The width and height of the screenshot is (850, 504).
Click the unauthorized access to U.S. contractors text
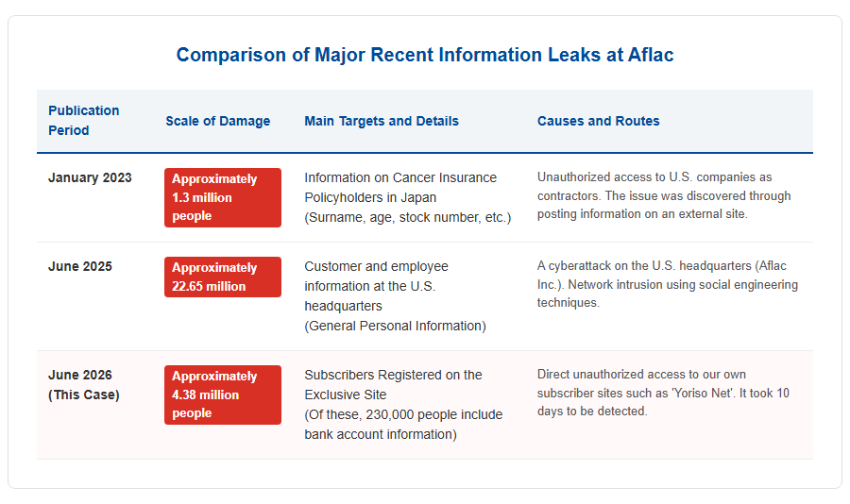(x=664, y=195)
